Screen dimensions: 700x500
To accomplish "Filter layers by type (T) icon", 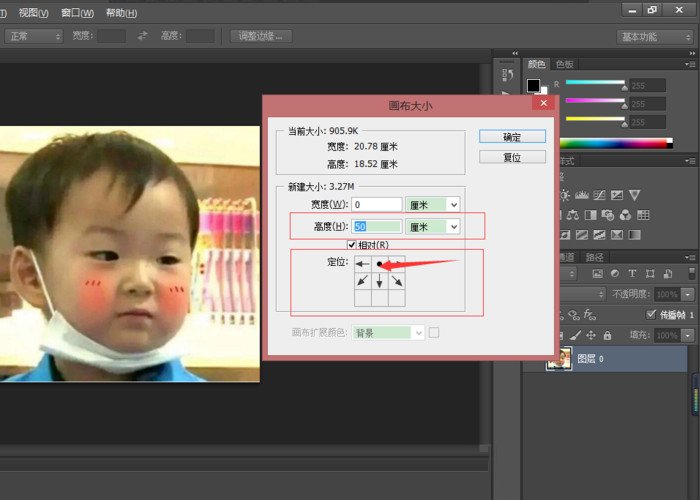I will (632, 274).
